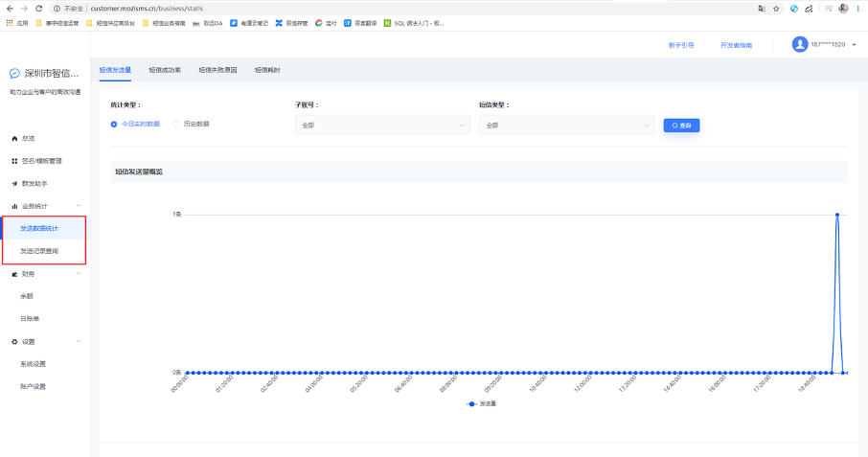Screen dimensions: 868x457
Task: Click the browser forward arrow
Action: 24,9
